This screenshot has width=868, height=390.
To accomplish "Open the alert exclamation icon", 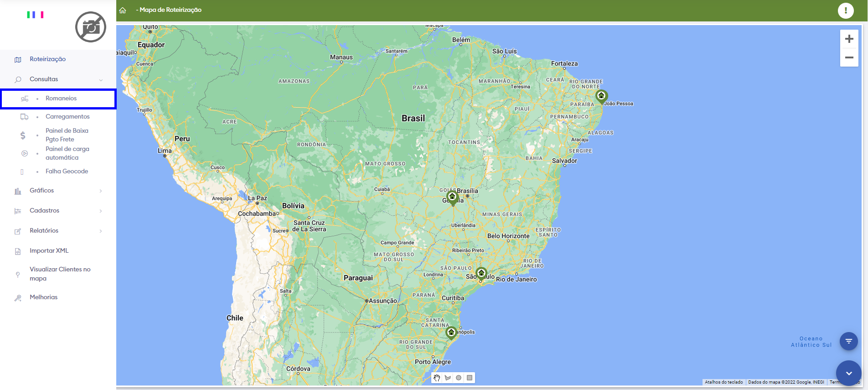I will [x=846, y=10].
